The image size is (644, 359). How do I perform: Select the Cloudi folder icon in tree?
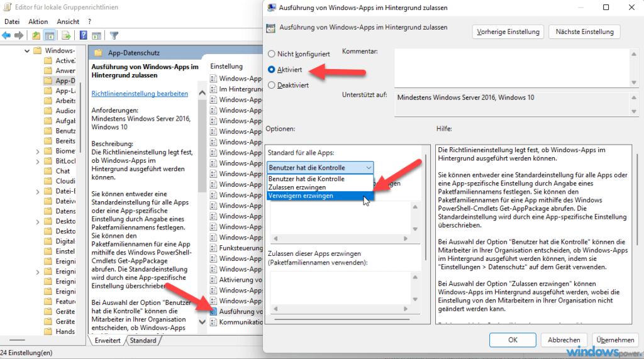click(x=48, y=181)
